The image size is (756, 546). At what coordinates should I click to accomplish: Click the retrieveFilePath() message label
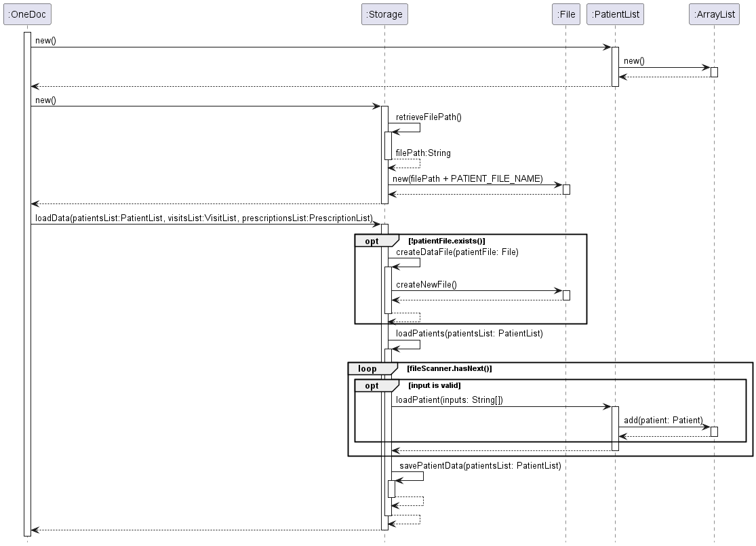click(x=429, y=117)
